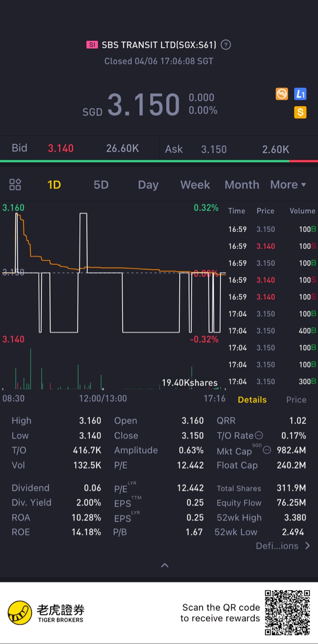
Task: Tap the ROE value 14.18%
Action: [x=86, y=532]
